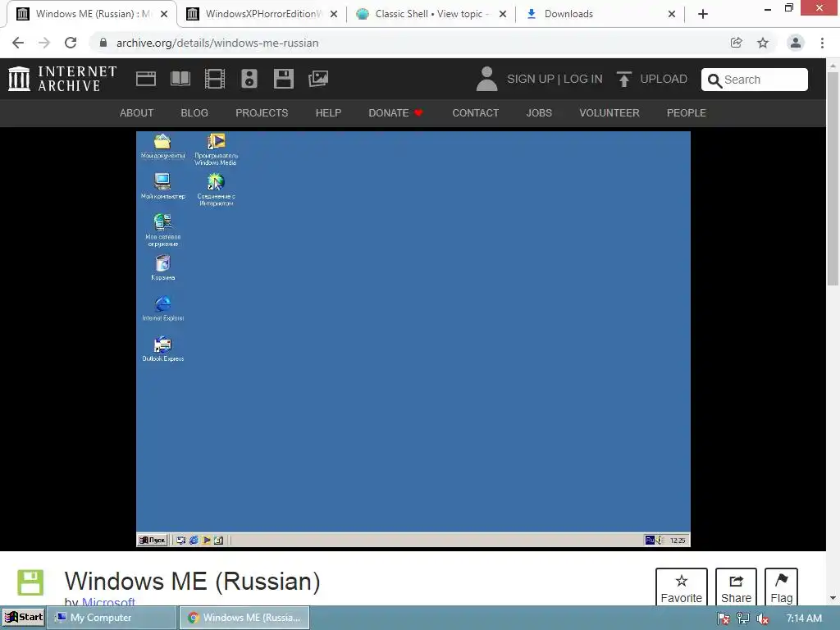Click the network icon in system tray
This screenshot has width=840, height=630.
pos(743,619)
